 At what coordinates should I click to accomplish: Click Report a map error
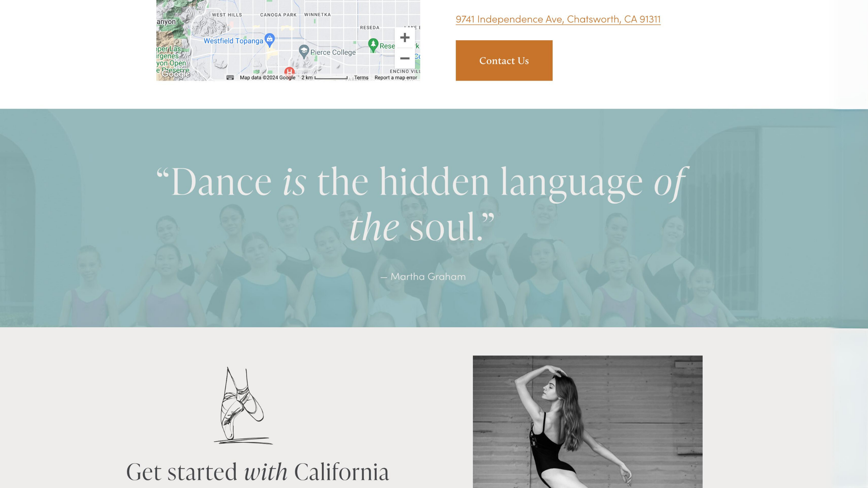(396, 77)
